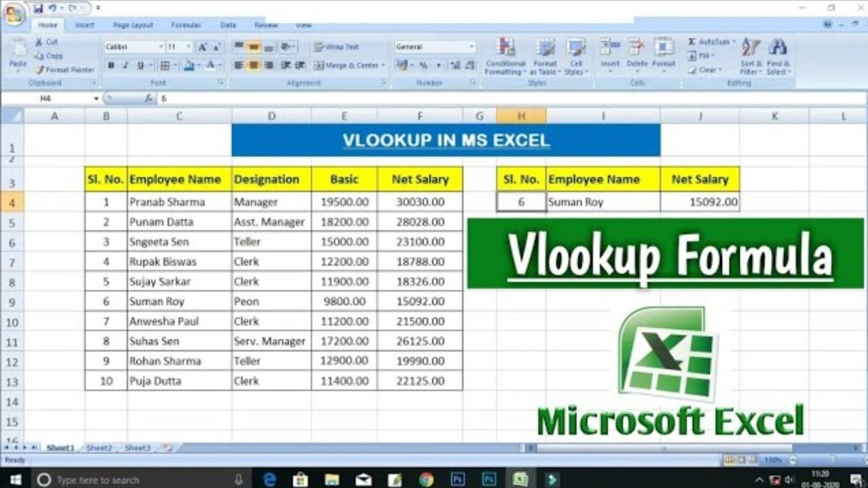
Task: Toggle Underline formatting
Action: [140, 66]
